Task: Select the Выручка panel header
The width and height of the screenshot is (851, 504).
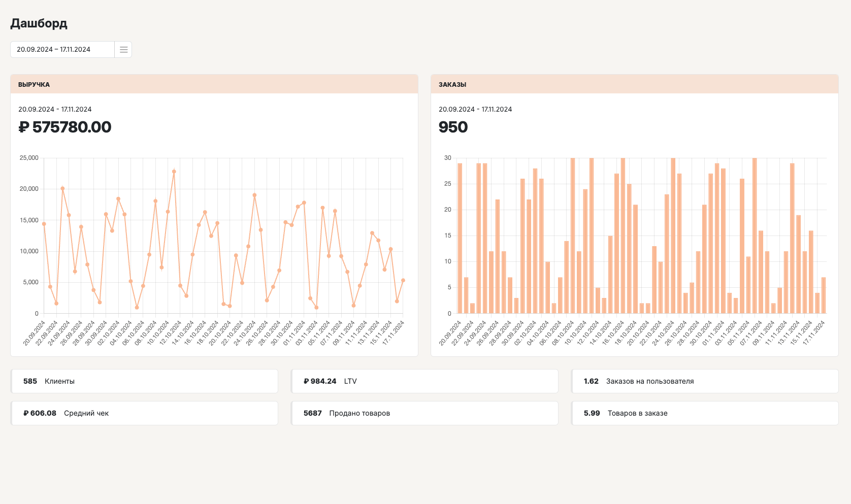Action: 214,84
